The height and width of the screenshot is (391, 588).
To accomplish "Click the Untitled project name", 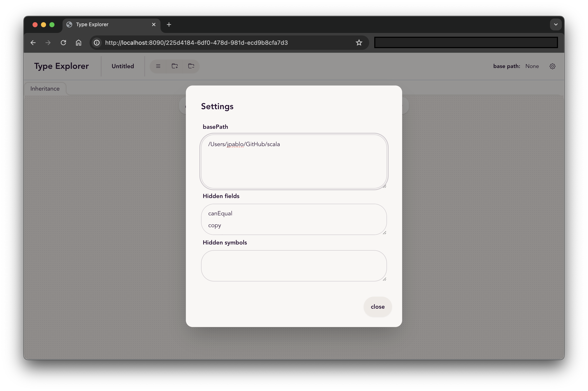I will 123,66.
